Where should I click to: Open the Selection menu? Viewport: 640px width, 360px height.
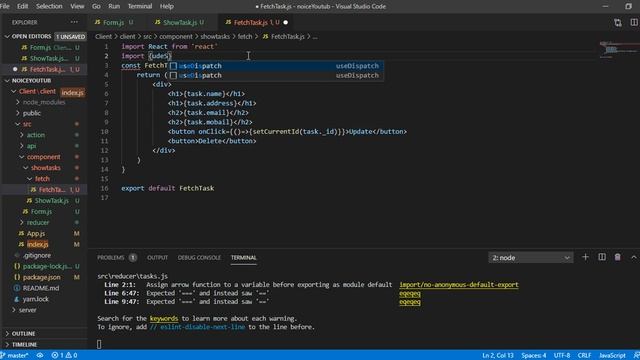click(49, 6)
